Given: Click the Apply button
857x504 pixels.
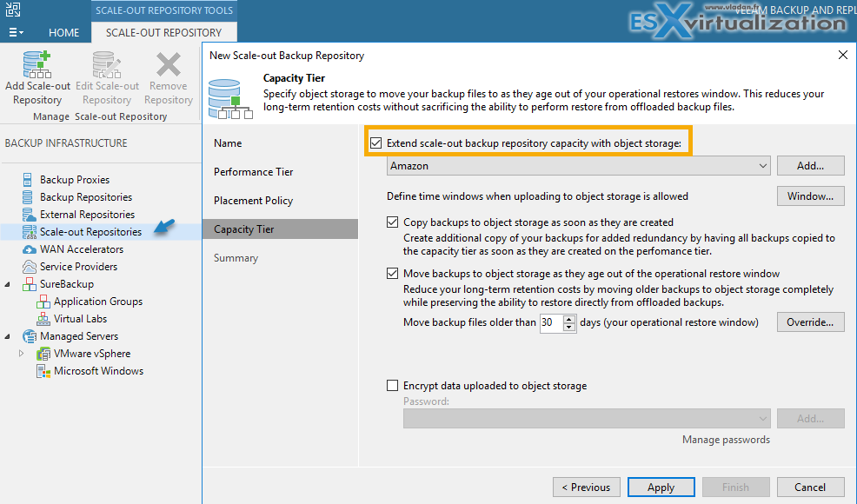Looking at the screenshot, I should 661,487.
